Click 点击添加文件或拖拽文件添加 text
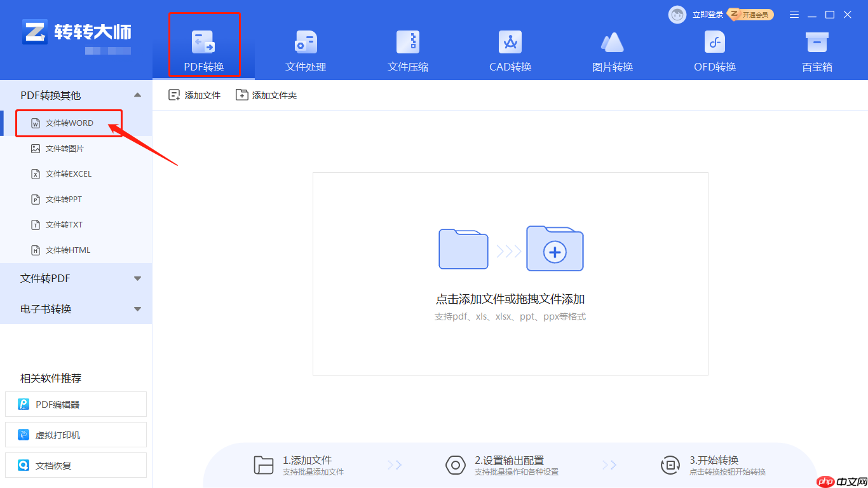 pos(510,299)
